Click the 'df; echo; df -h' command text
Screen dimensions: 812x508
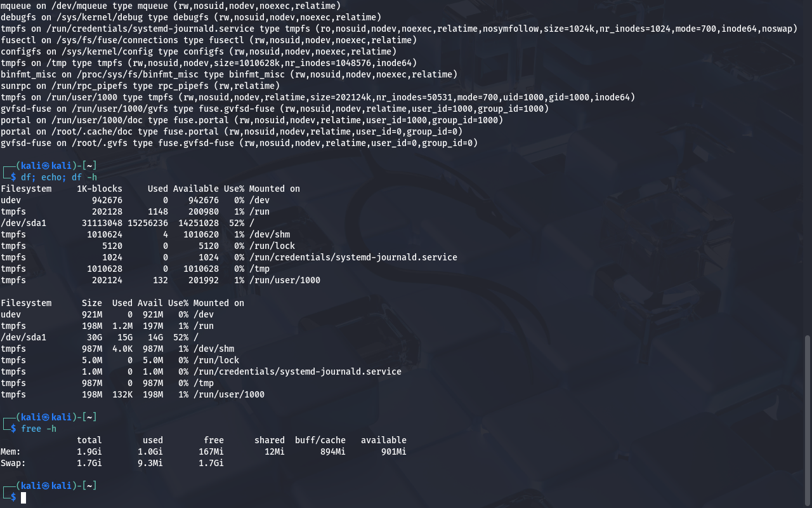click(59, 177)
